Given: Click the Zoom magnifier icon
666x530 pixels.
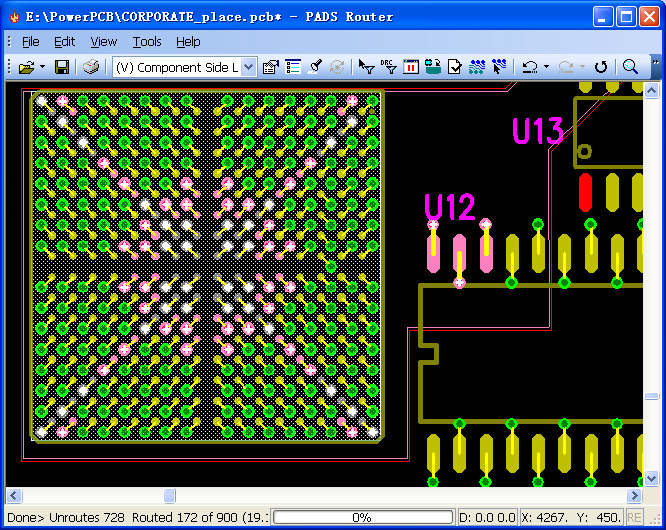Looking at the screenshot, I should 631,67.
